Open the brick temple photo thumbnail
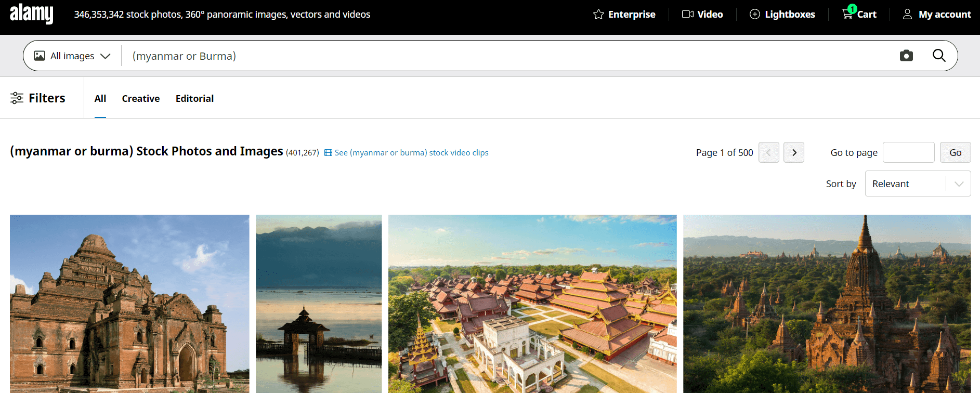This screenshot has height=393, width=980. pyautogui.click(x=129, y=304)
